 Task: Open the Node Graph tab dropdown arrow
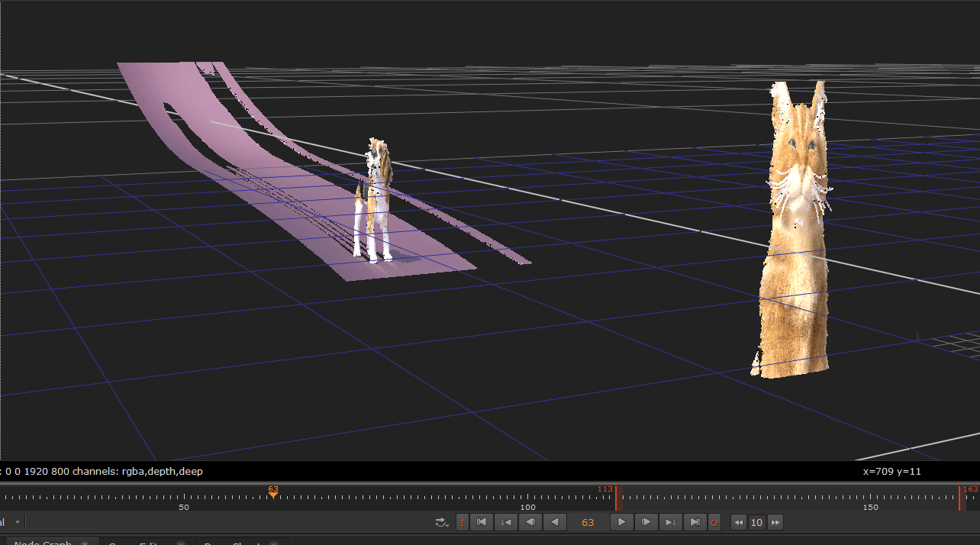tap(85, 542)
